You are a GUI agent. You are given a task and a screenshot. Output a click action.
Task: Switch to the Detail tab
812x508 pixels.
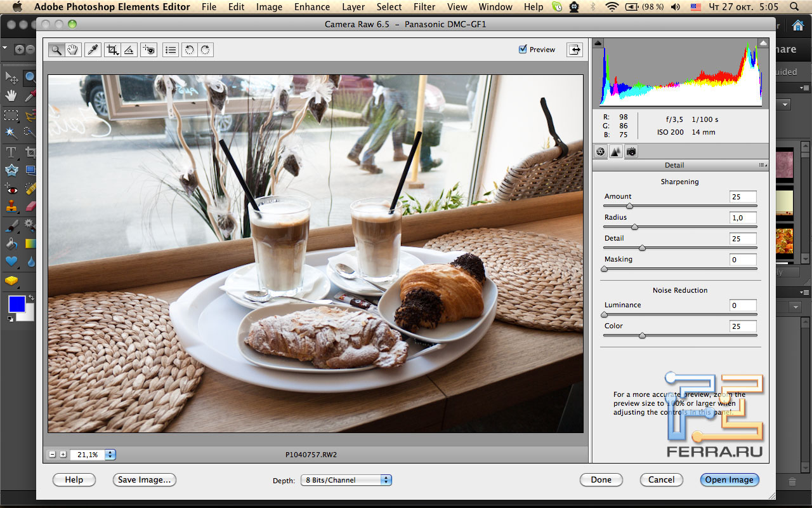(615, 151)
